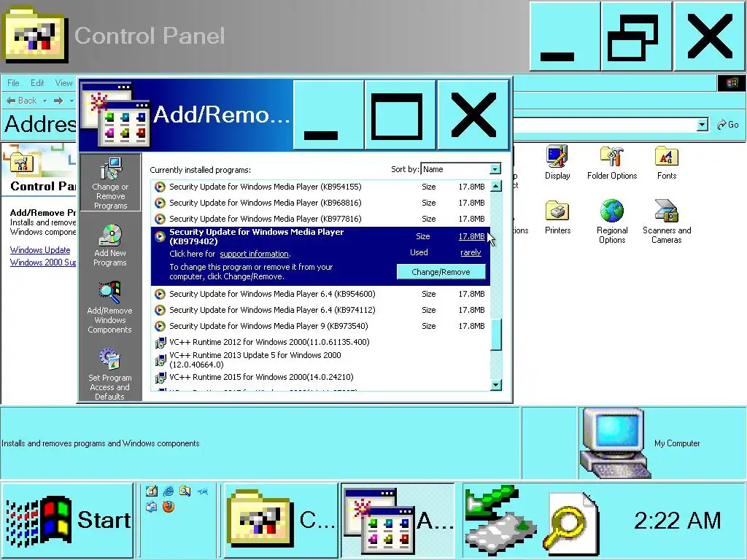Screen dimensions: 747x560
Task: Open Fonts folder in Control Panel
Action: (x=667, y=163)
